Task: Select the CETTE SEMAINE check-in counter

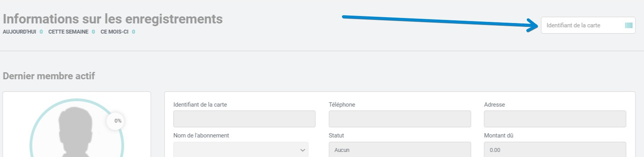Action: pos(72,32)
